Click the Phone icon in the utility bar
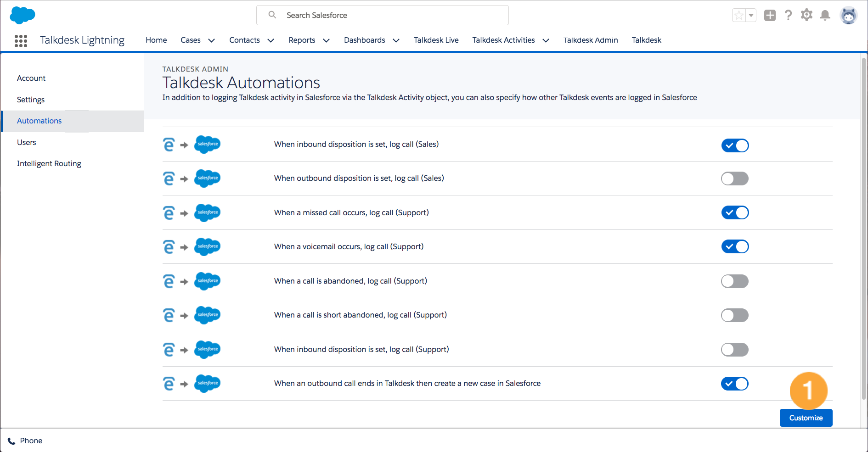 click(11, 441)
